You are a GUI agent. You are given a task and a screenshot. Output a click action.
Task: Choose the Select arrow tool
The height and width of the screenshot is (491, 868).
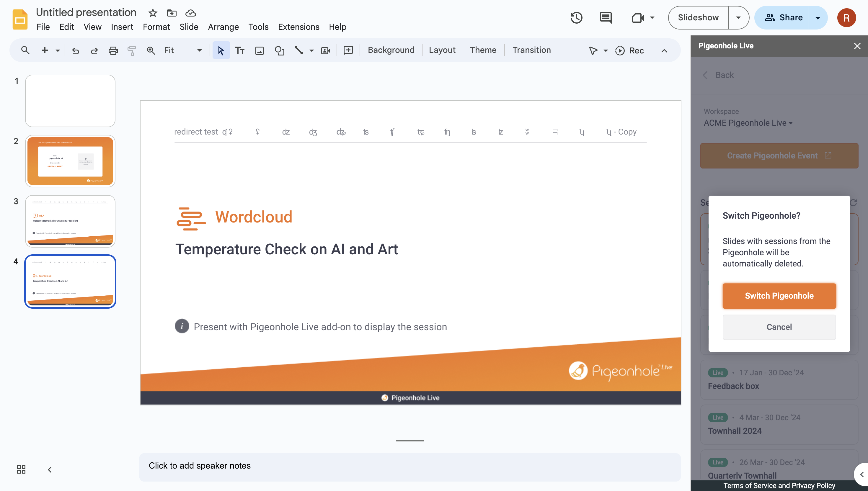click(x=221, y=50)
